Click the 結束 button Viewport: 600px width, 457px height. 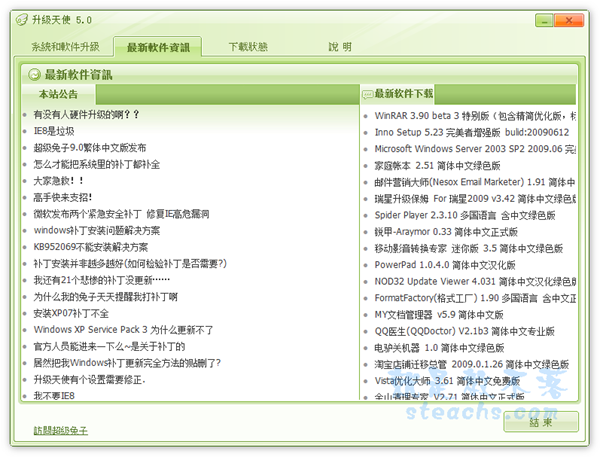pyautogui.click(x=541, y=422)
